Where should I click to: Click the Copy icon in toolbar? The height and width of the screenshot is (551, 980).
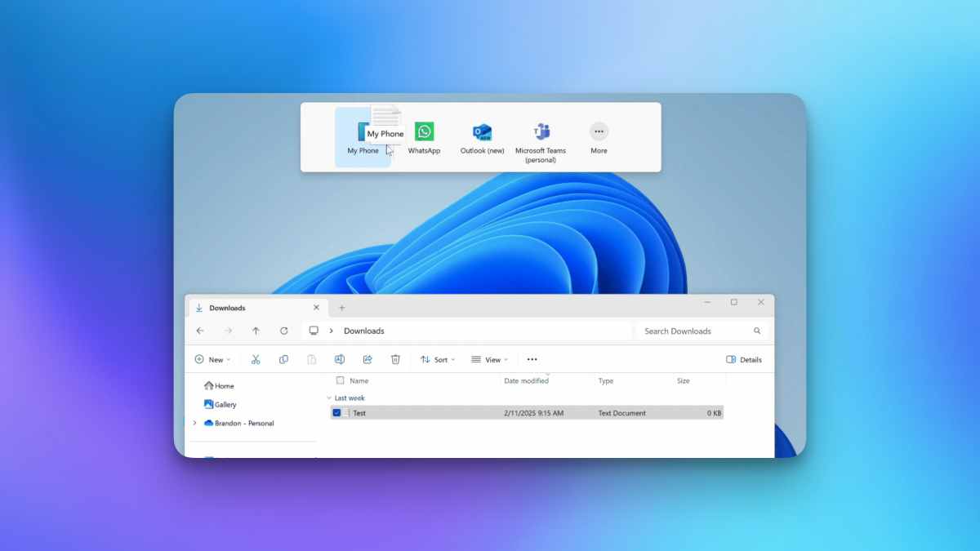(x=283, y=359)
